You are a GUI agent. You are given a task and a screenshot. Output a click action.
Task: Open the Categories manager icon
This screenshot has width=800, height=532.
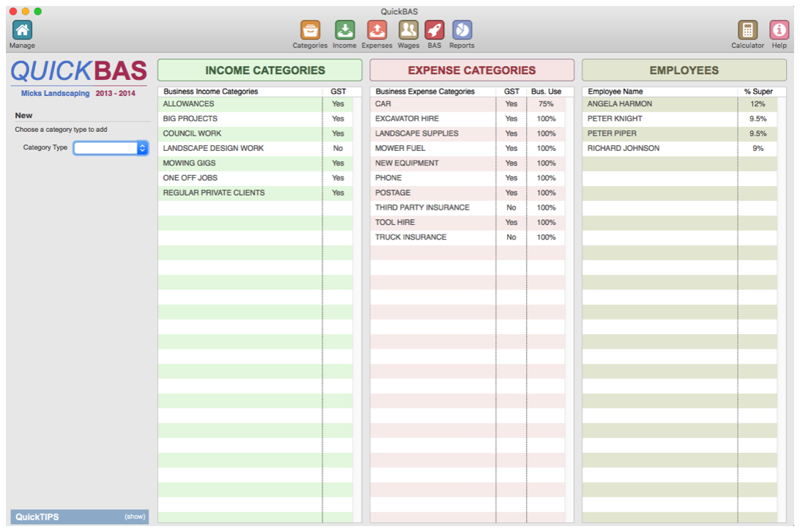310,29
